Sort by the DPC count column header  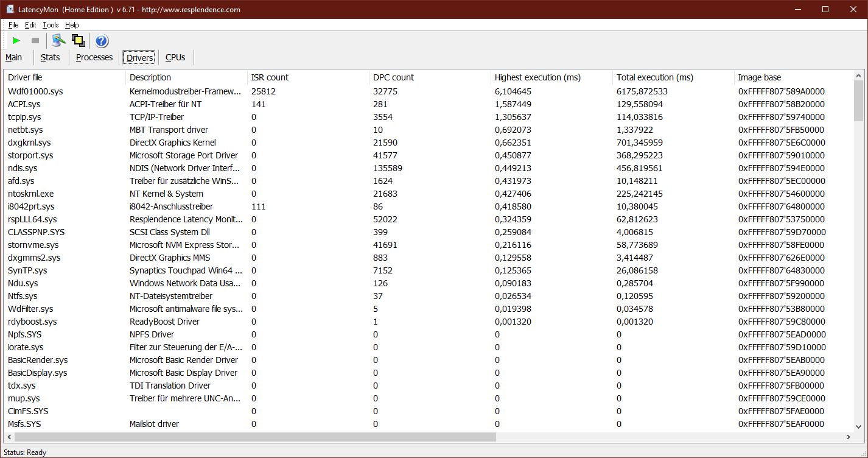click(430, 77)
